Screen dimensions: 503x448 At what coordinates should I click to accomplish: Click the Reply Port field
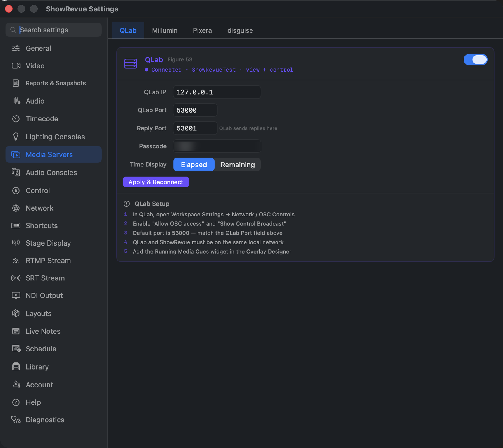tap(195, 128)
